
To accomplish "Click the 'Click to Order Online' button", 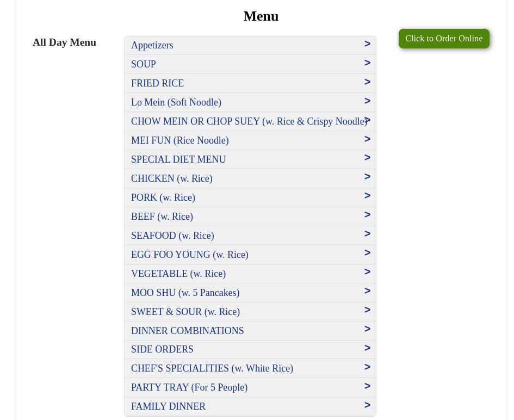I will pos(444,39).
